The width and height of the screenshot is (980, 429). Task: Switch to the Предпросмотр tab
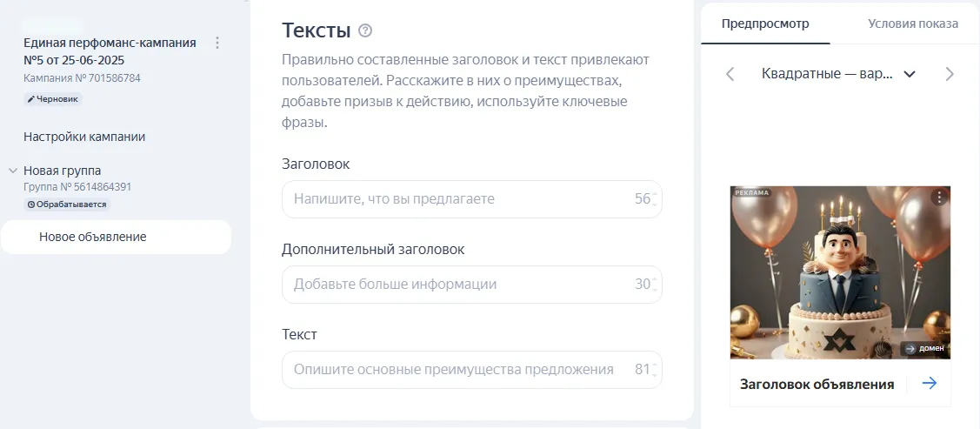(x=765, y=23)
